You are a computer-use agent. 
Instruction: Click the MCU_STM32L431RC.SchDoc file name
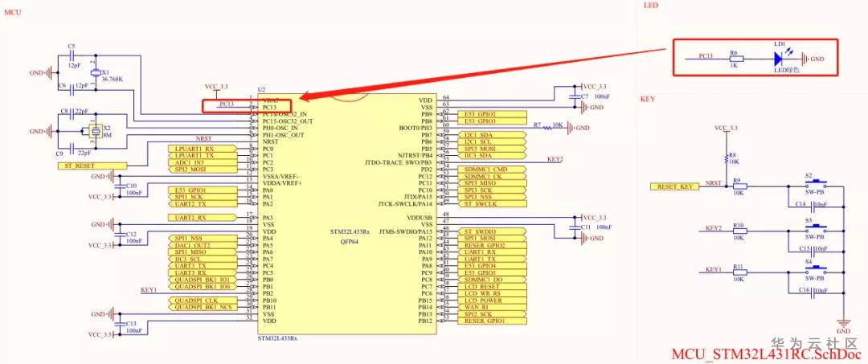(767, 355)
